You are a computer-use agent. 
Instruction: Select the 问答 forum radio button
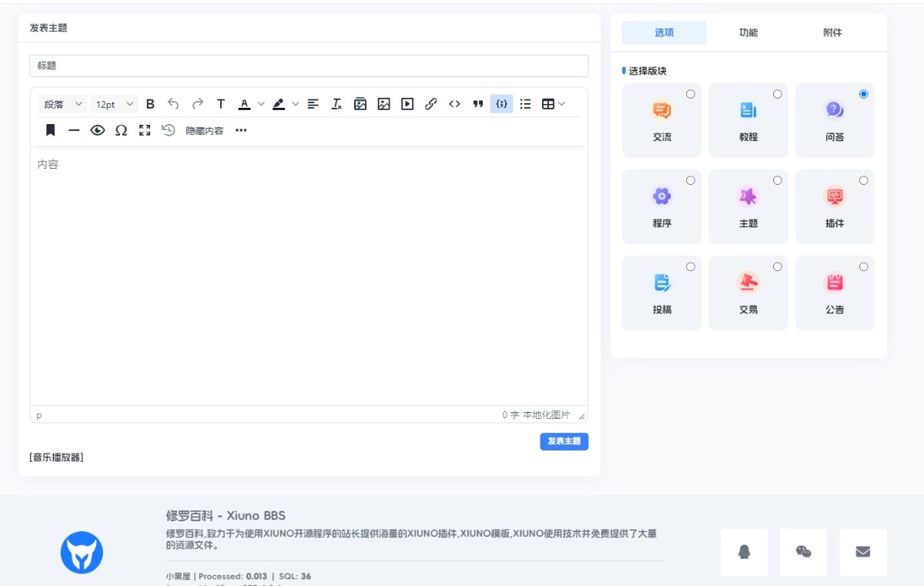pyautogui.click(x=864, y=94)
